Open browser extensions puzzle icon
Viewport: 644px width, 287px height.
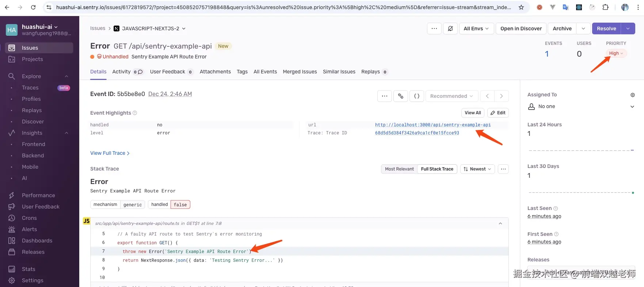pyautogui.click(x=605, y=7)
